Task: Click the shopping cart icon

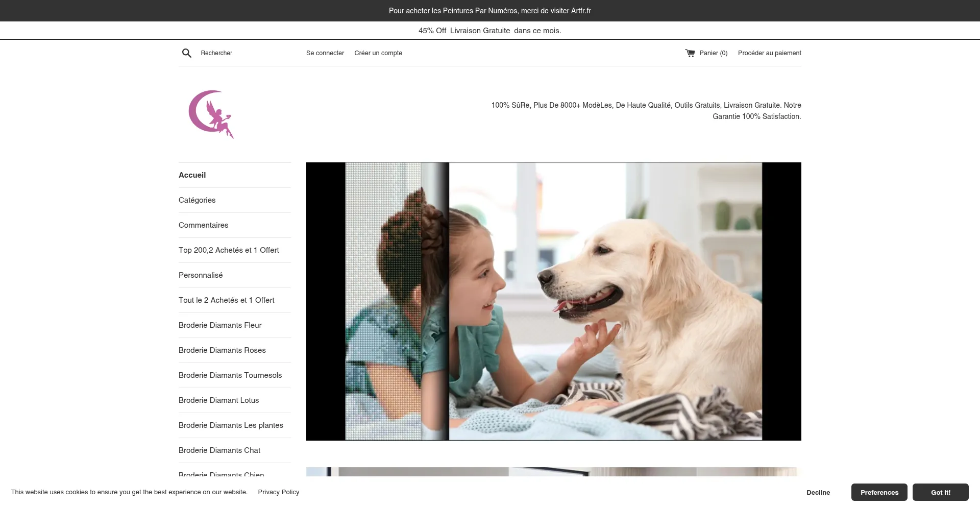Action: pyautogui.click(x=690, y=53)
